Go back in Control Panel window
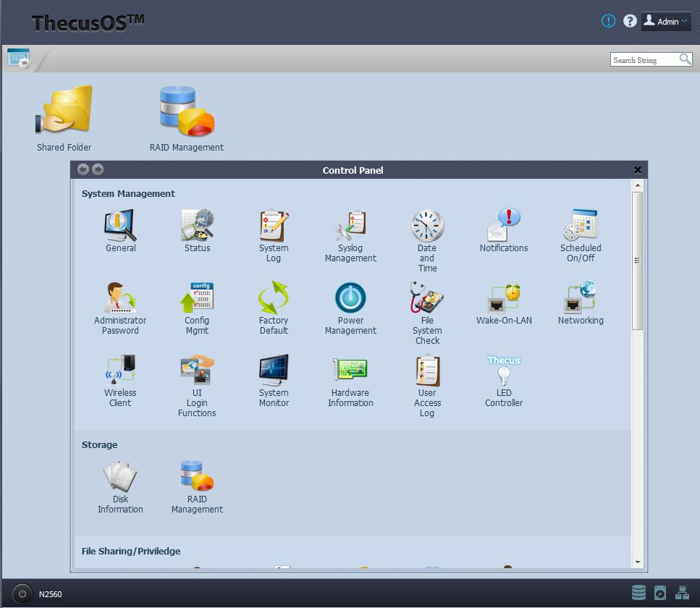This screenshot has height=608, width=700. point(83,169)
